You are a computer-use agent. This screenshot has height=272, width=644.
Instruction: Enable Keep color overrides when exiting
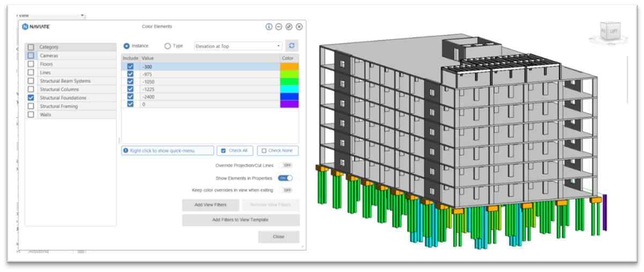click(287, 190)
